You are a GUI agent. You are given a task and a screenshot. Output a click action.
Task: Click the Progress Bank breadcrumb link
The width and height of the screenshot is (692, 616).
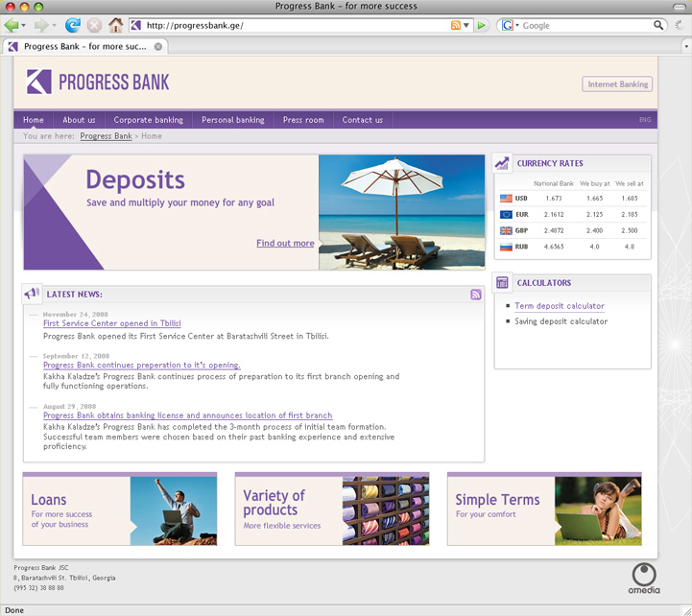(x=106, y=136)
